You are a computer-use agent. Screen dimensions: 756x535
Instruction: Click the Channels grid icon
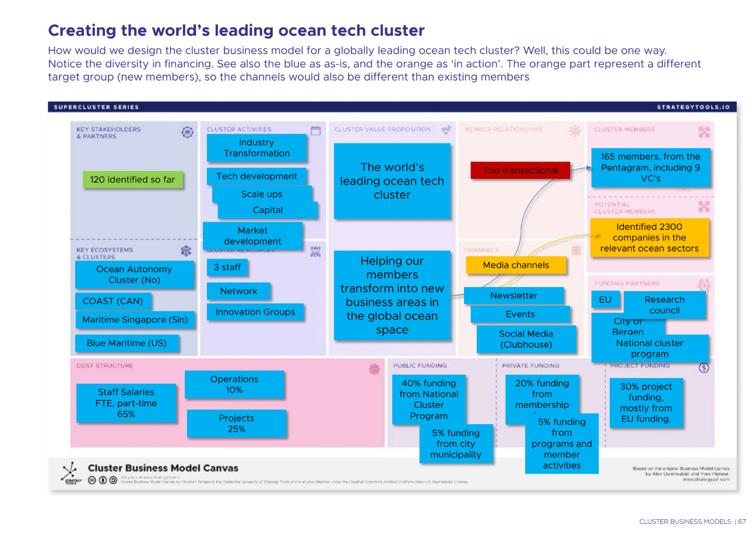coord(576,251)
